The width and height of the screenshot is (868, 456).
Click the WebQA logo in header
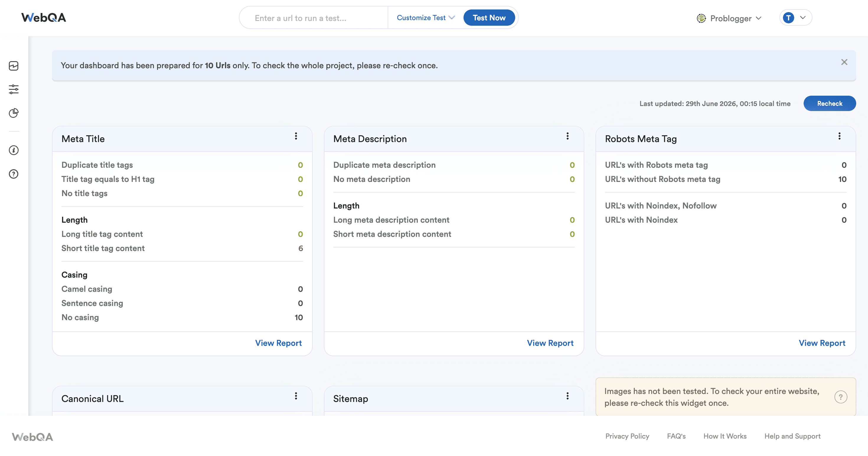[x=44, y=17]
